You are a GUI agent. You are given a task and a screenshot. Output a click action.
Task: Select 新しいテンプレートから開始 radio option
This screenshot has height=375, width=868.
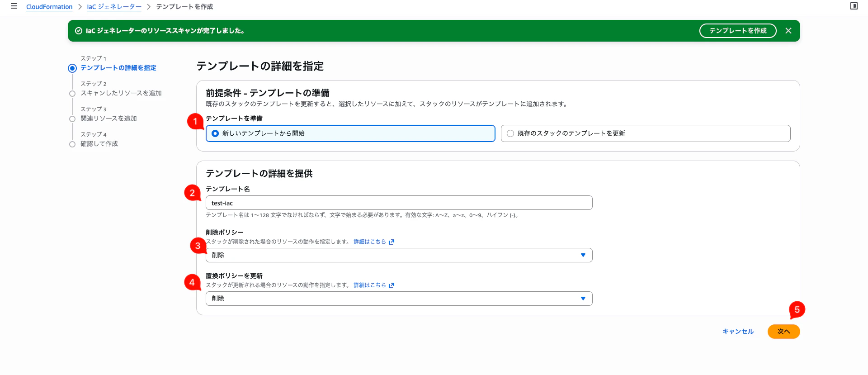350,133
